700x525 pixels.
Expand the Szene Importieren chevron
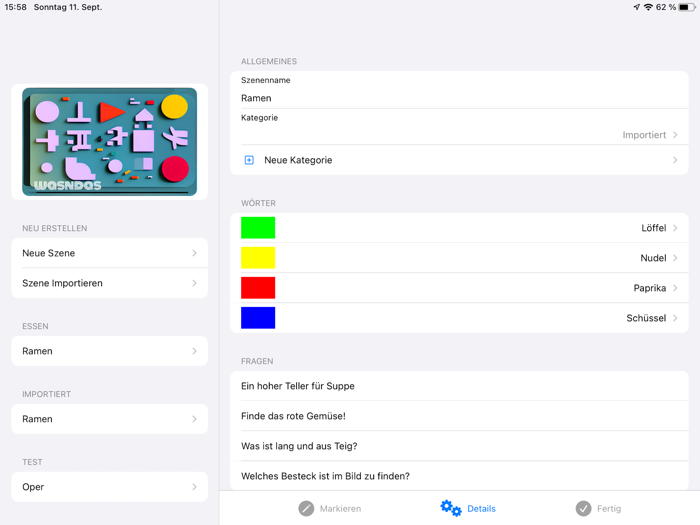point(194,283)
